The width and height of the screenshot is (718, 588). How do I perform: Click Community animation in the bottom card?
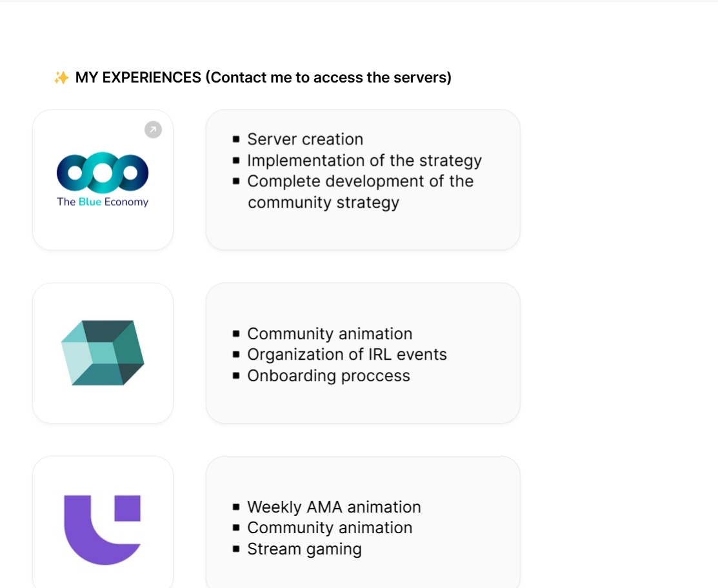[x=323, y=527]
